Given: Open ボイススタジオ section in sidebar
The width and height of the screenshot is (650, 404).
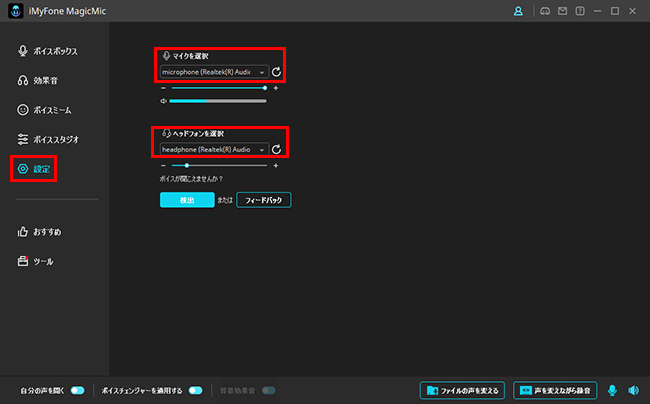Looking at the screenshot, I should point(48,139).
